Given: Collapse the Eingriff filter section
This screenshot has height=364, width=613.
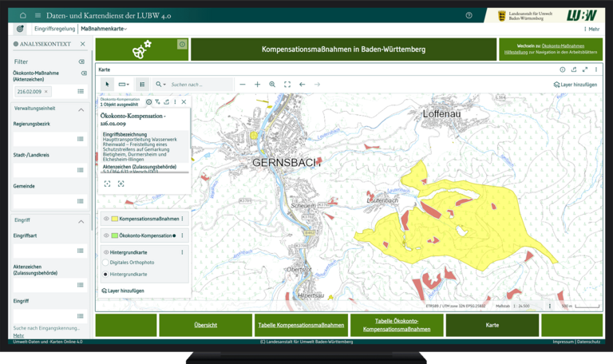Looking at the screenshot, I should tap(81, 221).
